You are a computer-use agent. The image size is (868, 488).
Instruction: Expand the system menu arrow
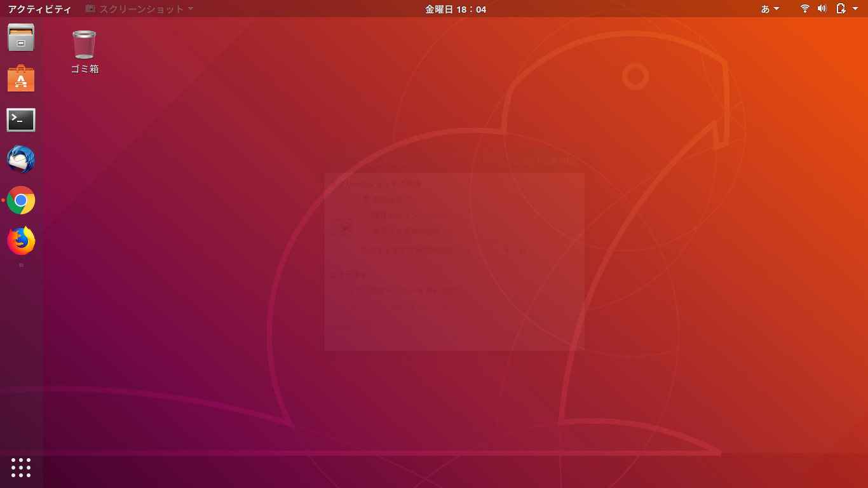(857, 9)
